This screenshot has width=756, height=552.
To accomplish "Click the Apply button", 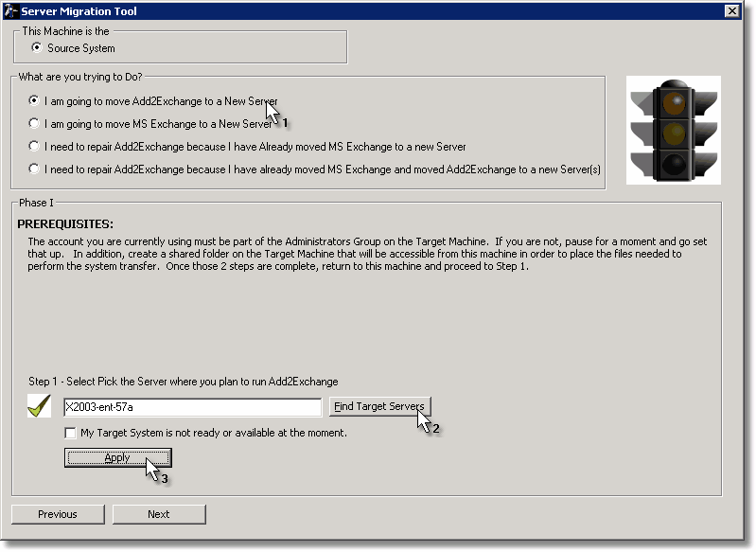I will click(x=117, y=457).
